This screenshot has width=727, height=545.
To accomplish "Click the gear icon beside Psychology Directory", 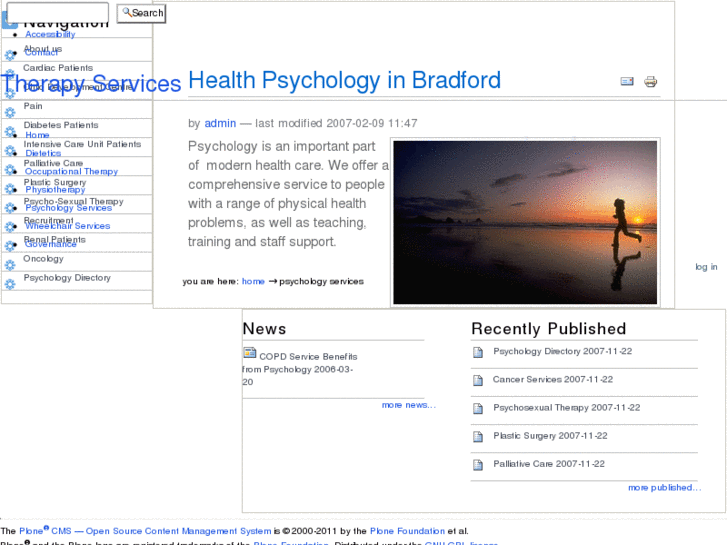I will pyautogui.click(x=10, y=284).
